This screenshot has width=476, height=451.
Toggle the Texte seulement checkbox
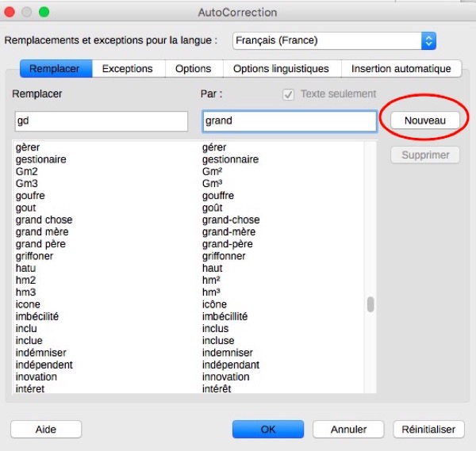[x=289, y=94]
